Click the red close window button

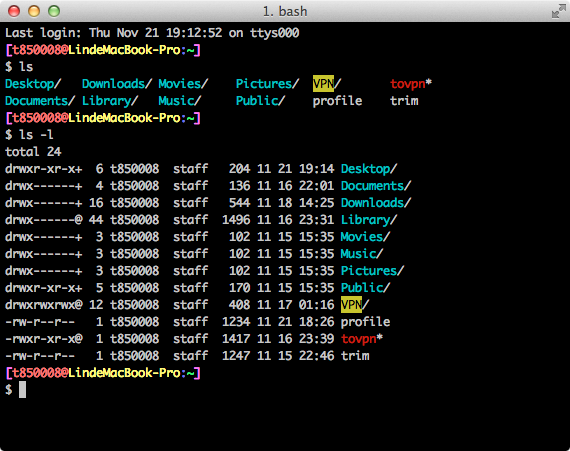click(x=14, y=11)
